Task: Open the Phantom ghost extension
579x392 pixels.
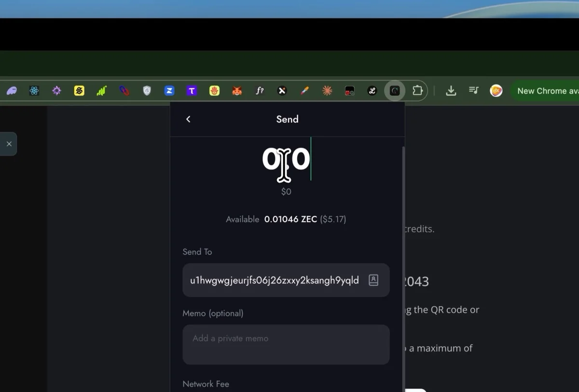Action: [12, 91]
